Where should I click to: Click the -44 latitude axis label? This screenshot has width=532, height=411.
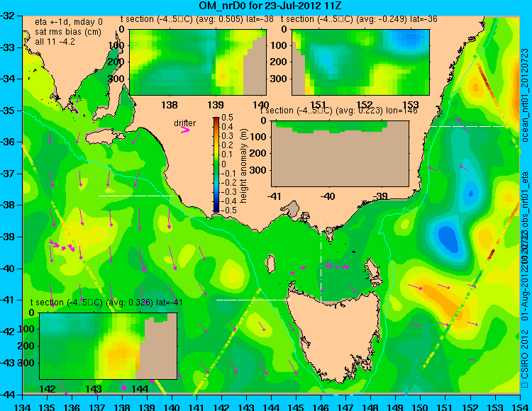point(8,395)
